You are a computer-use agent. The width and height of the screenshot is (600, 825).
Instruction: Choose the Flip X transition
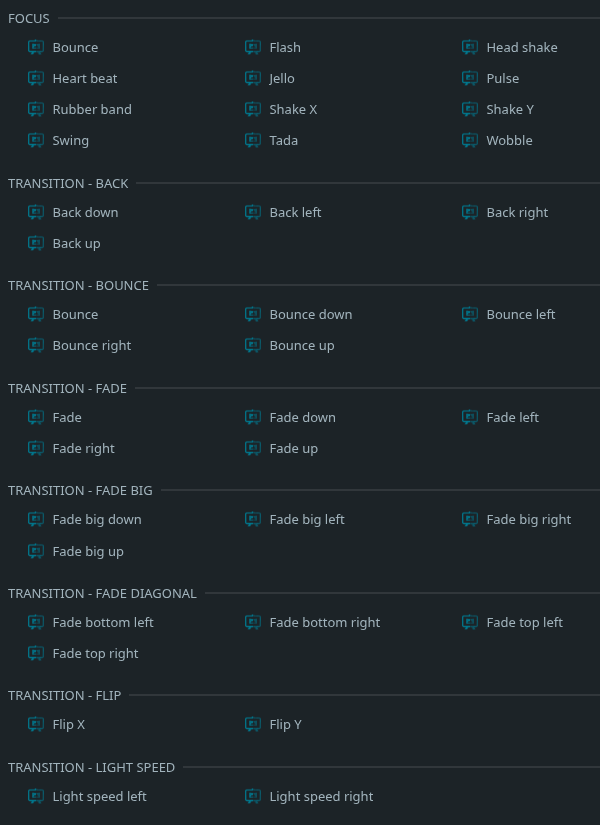pyautogui.click(x=68, y=725)
